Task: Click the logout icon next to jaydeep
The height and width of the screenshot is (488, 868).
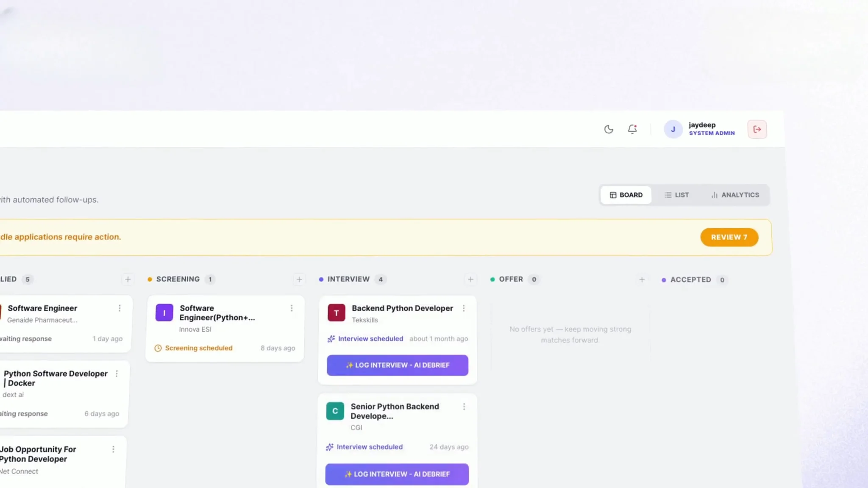Action: click(757, 129)
